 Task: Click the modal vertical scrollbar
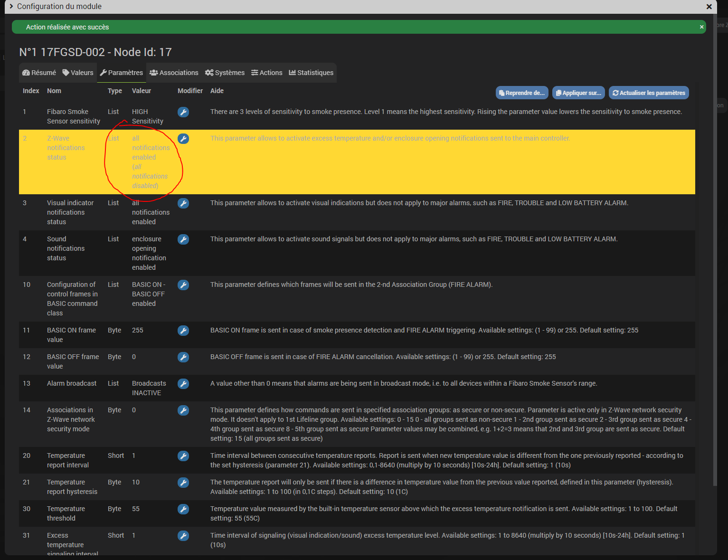pos(715,237)
